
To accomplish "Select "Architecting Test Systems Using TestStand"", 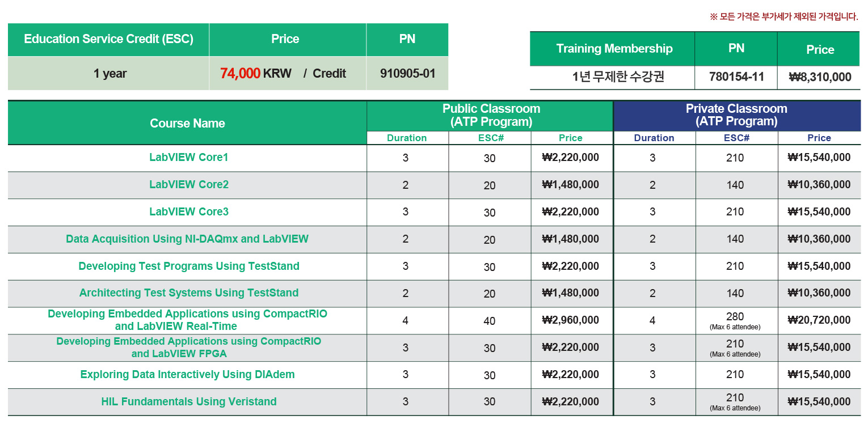I will pyautogui.click(x=189, y=293).
